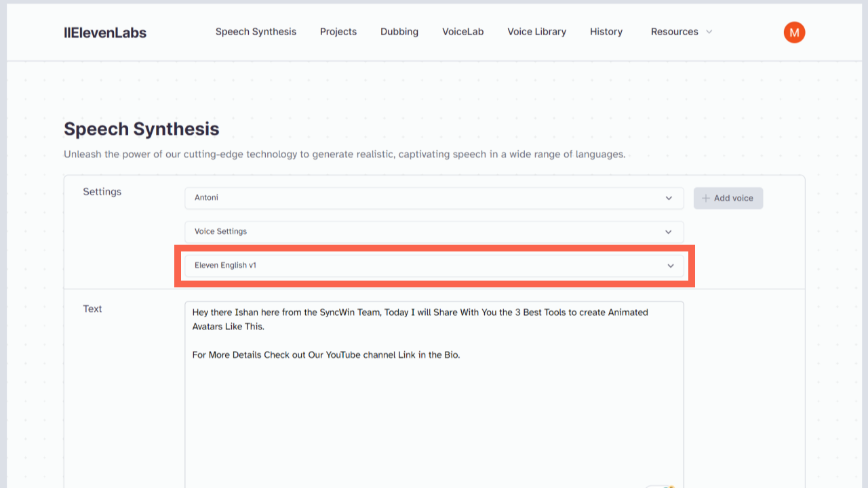The height and width of the screenshot is (488, 868).
Task: Open the Speech Synthesis nav tab
Action: 256,32
